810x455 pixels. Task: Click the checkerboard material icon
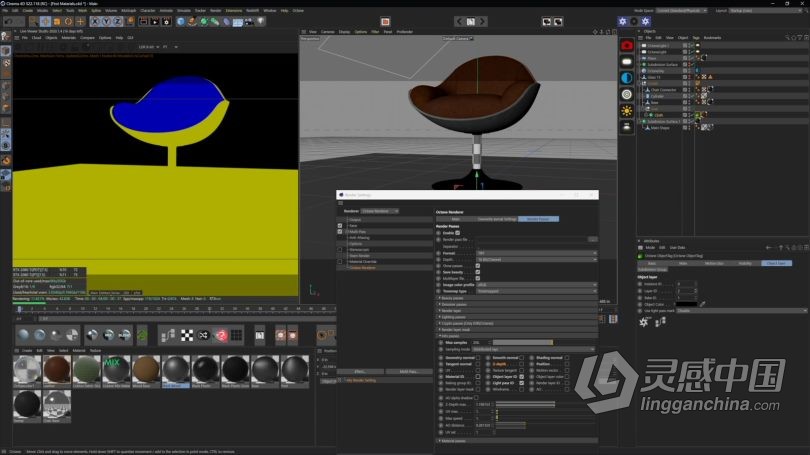pyautogui.click(x=187, y=335)
